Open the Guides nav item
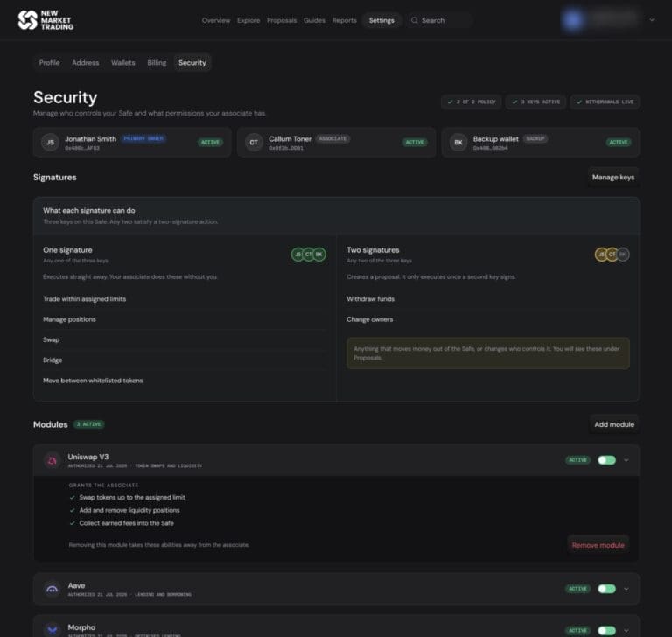 pos(314,20)
